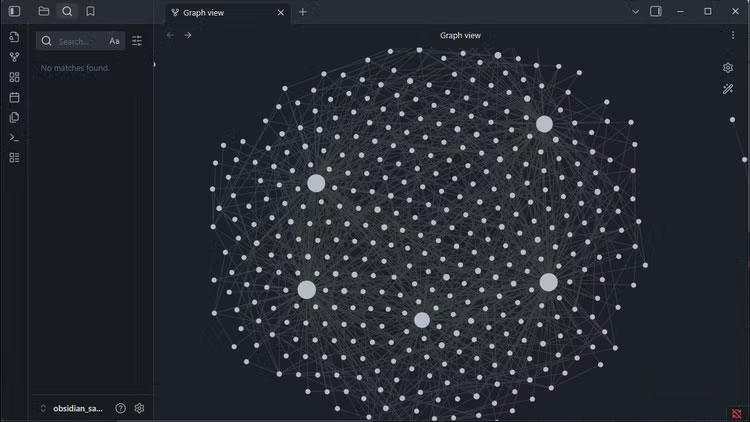Open search settings filter icon
Image resolution: width=750 pixels, height=422 pixels.
click(137, 41)
